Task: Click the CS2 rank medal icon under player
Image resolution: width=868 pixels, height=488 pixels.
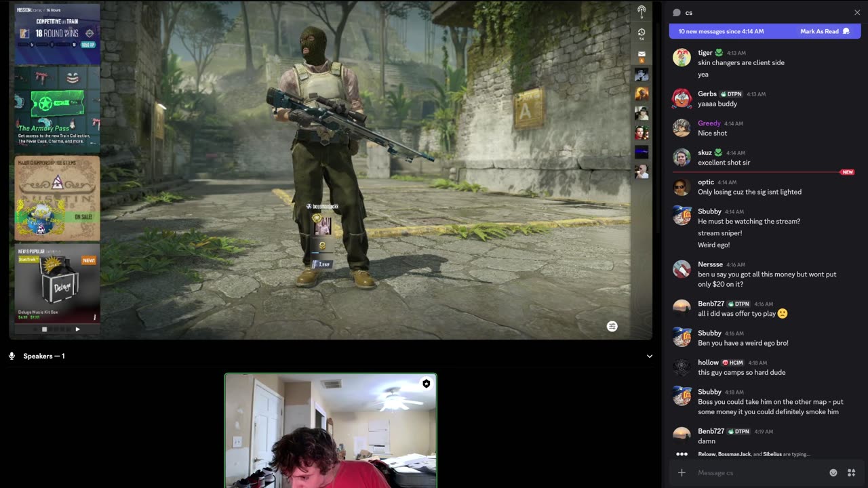Action: [x=322, y=245]
